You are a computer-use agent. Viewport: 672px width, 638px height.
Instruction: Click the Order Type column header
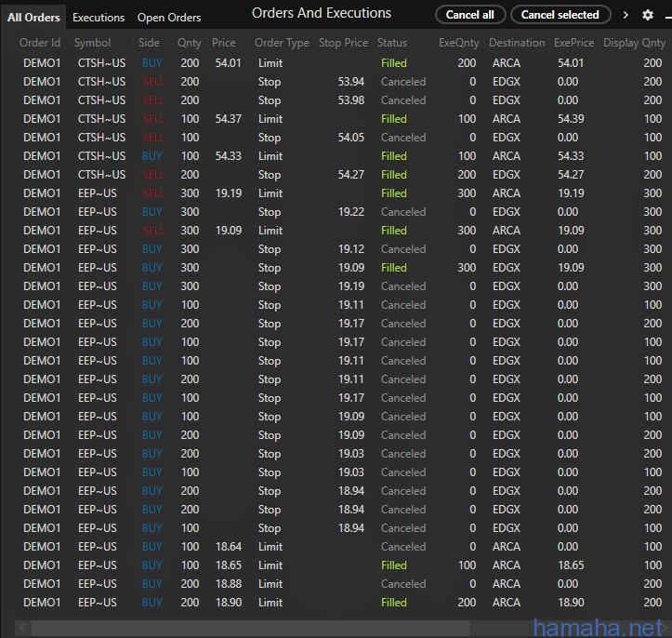282,43
